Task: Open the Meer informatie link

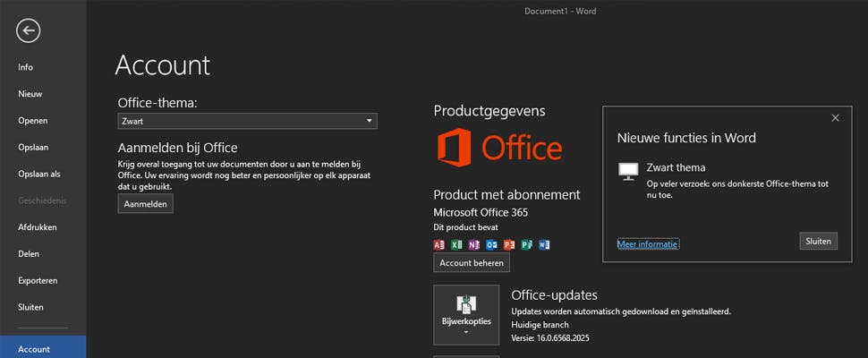Action: (648, 244)
